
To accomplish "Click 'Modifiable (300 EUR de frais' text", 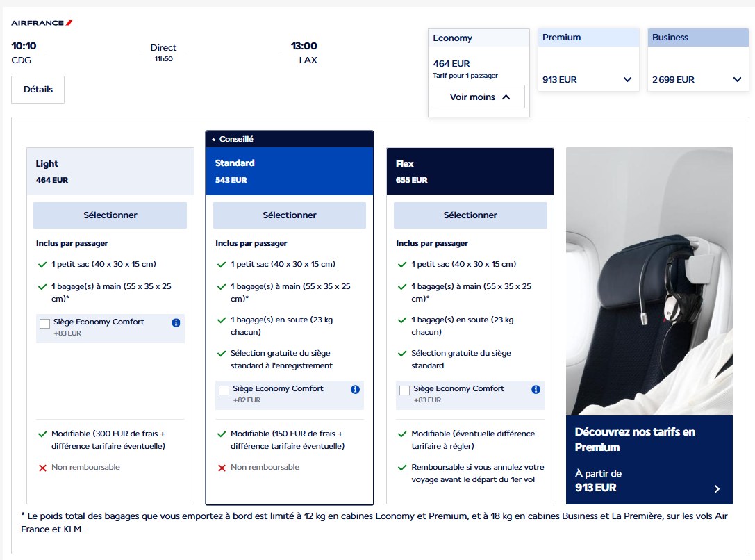I will coord(108,440).
